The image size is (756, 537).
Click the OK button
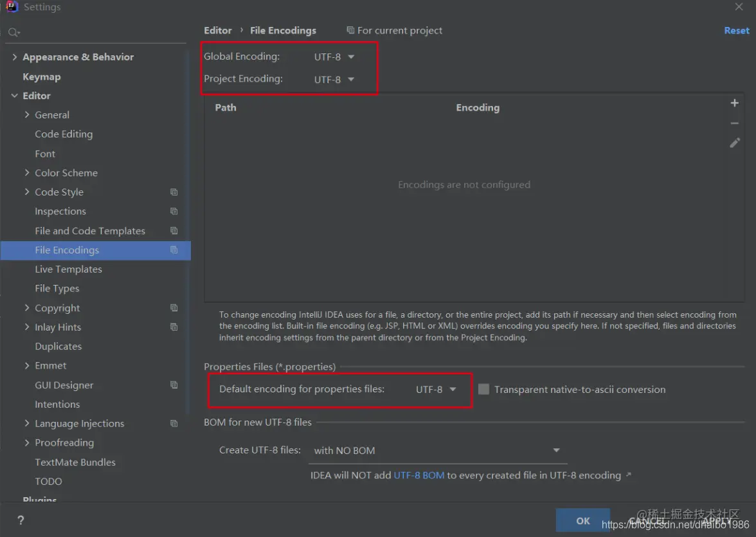[x=583, y=520]
